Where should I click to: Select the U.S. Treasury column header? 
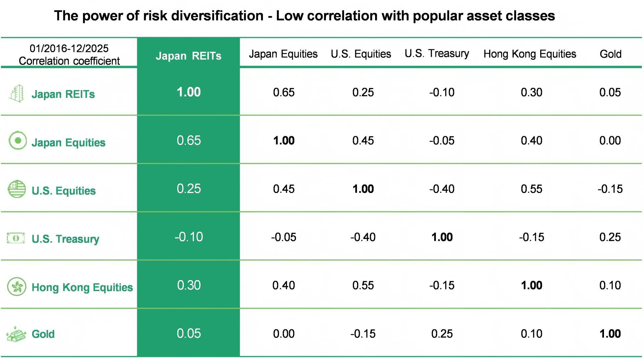point(437,54)
